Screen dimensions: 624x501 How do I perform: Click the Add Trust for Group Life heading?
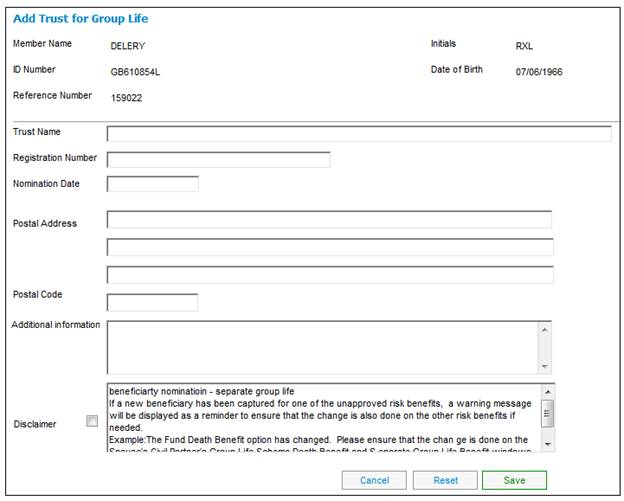[81, 19]
